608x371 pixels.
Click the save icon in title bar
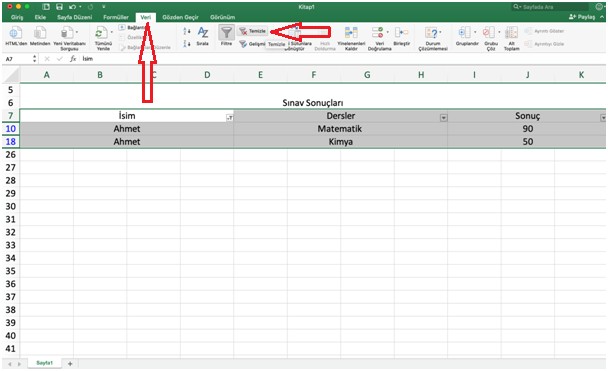coord(59,7)
